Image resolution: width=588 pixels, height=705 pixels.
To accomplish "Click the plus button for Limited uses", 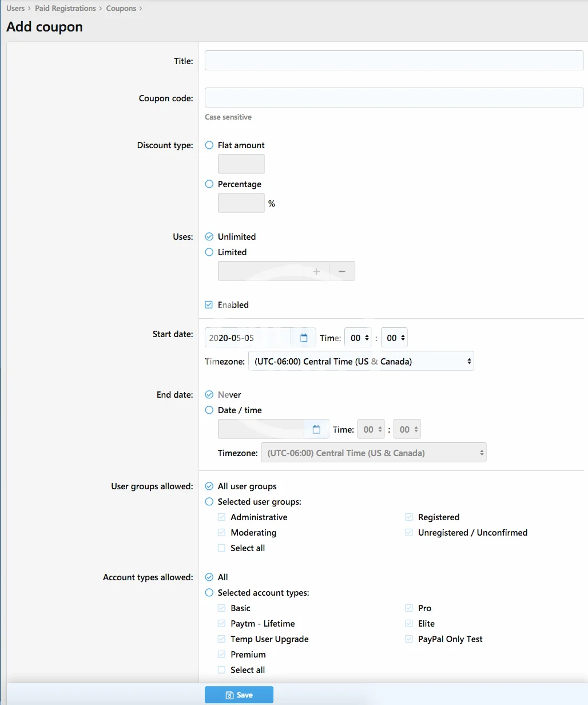I will [x=316, y=271].
